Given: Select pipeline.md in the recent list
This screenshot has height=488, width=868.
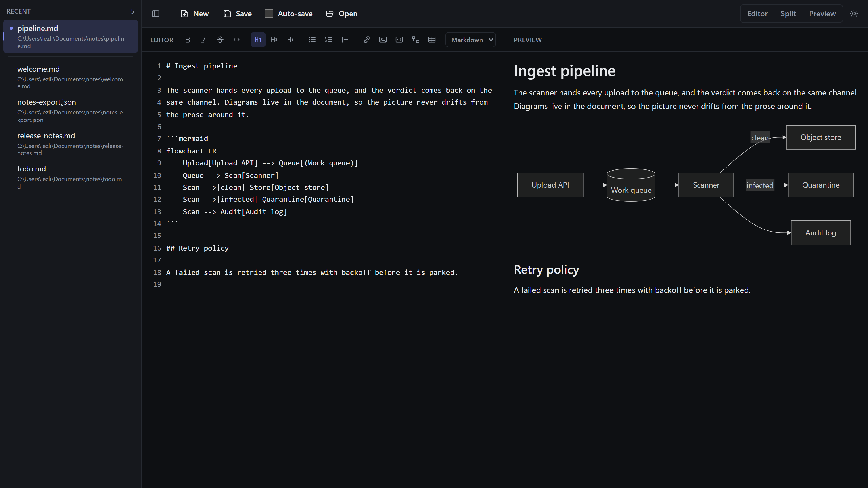Looking at the screenshot, I should tap(71, 36).
